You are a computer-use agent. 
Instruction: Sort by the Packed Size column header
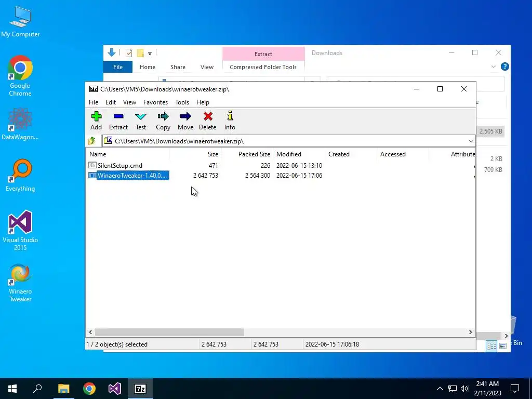tap(247, 154)
